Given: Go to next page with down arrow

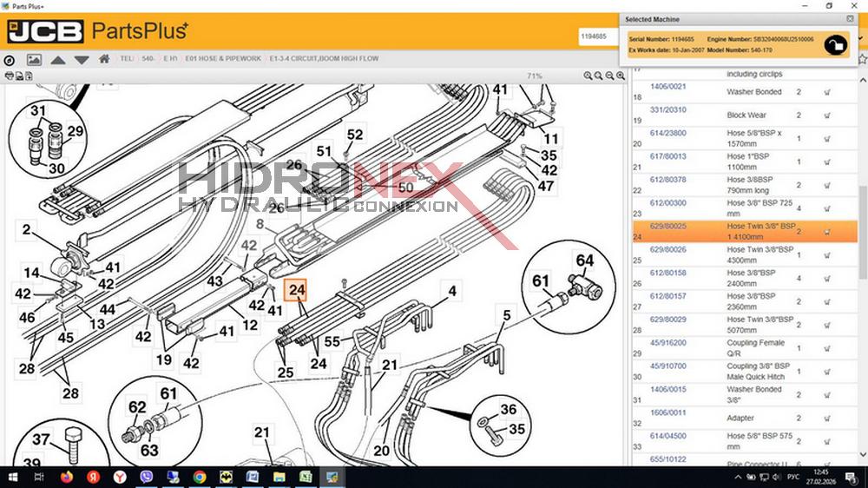Looking at the screenshot, I should (82, 60).
